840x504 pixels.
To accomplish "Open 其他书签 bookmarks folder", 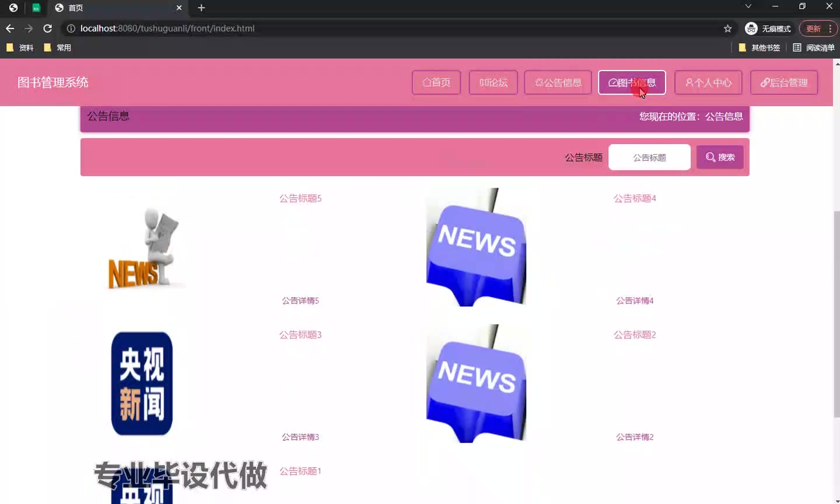I will 759,48.
